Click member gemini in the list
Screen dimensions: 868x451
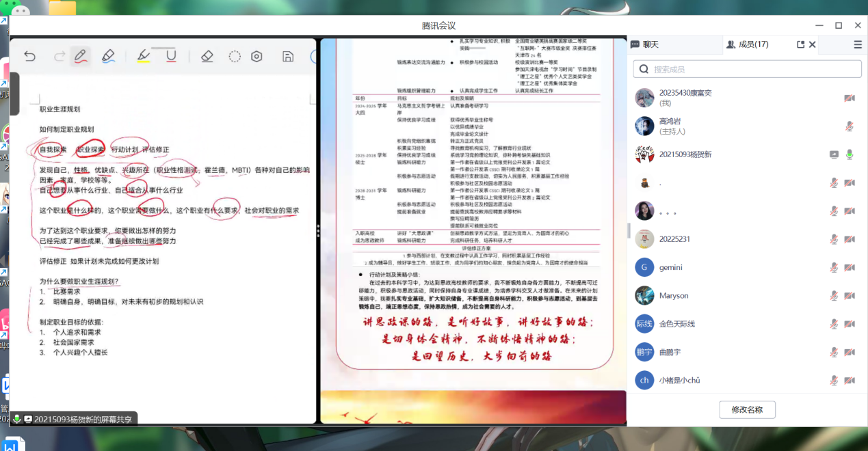tap(670, 267)
